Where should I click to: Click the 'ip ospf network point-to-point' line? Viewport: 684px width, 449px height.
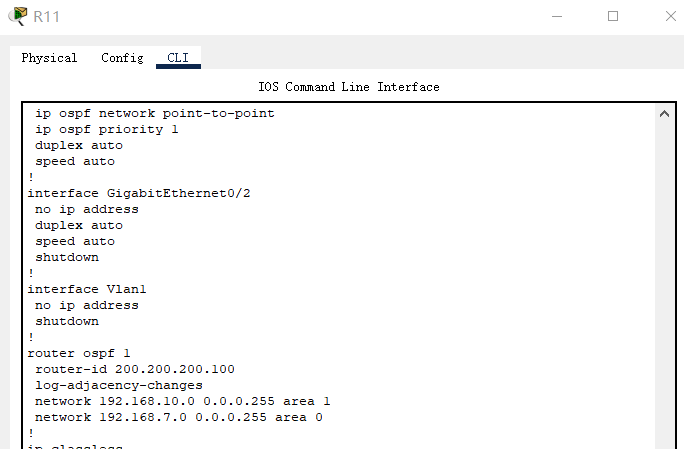coord(155,113)
